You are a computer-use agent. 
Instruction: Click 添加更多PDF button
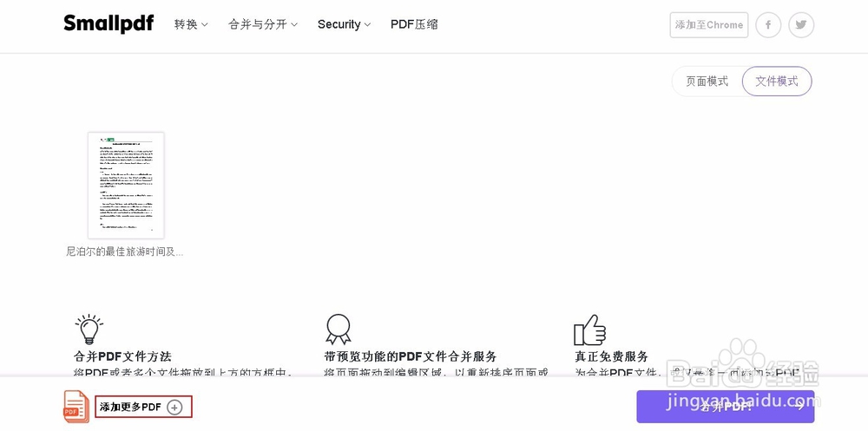143,408
